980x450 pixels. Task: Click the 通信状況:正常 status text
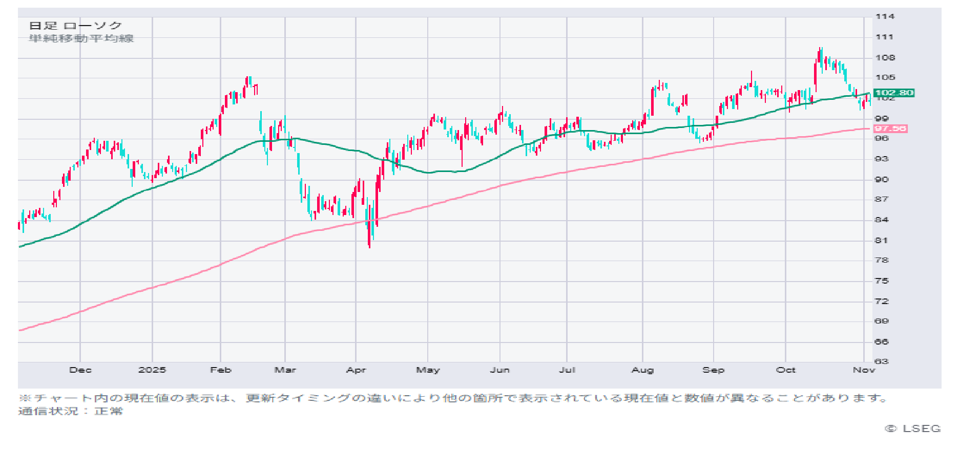[71, 411]
